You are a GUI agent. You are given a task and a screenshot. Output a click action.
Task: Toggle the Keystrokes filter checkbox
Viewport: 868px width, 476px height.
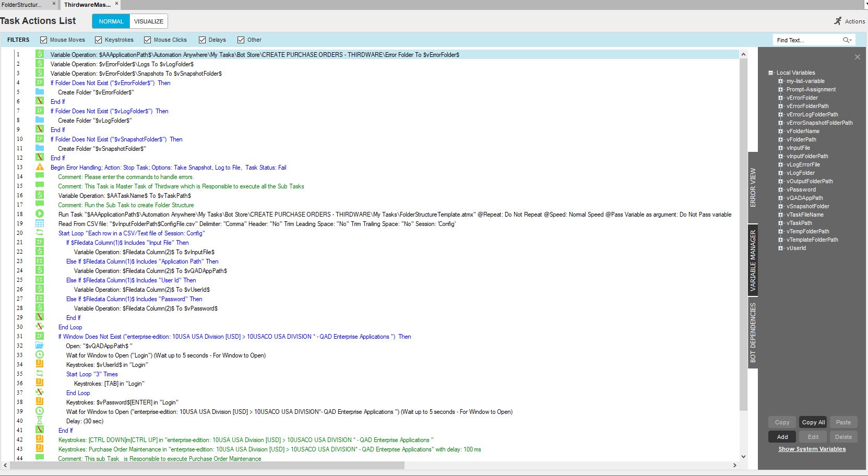(x=98, y=40)
